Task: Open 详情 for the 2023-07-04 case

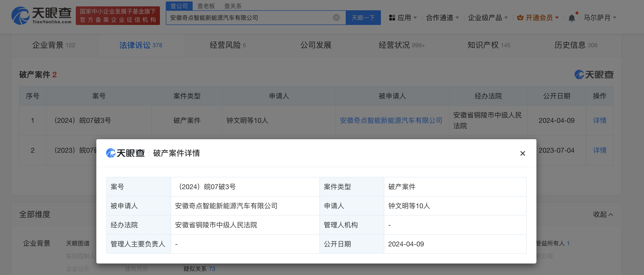Action: pos(599,150)
